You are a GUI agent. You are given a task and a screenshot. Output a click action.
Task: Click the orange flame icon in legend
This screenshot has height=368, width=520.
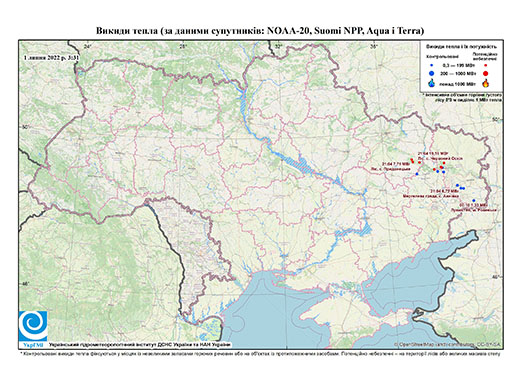486,83
